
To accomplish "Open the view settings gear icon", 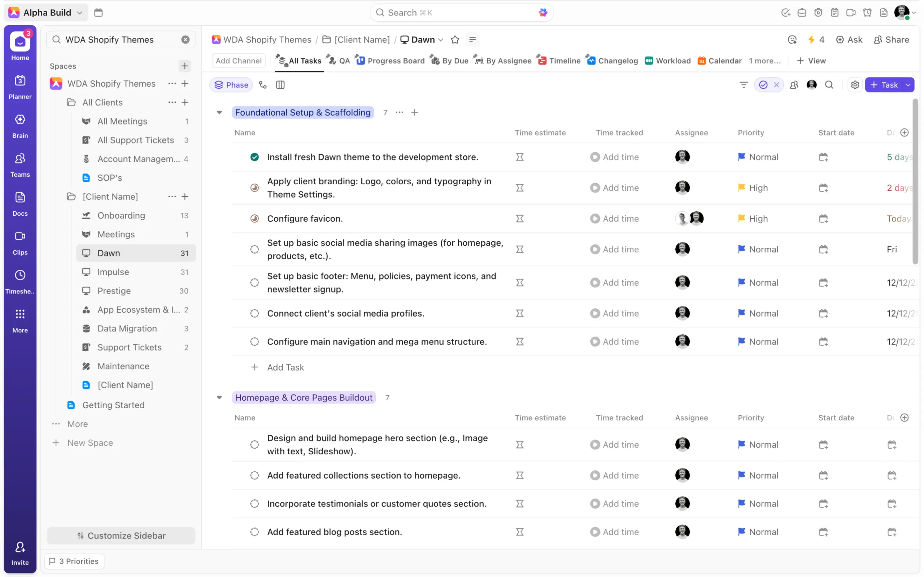I will click(855, 85).
